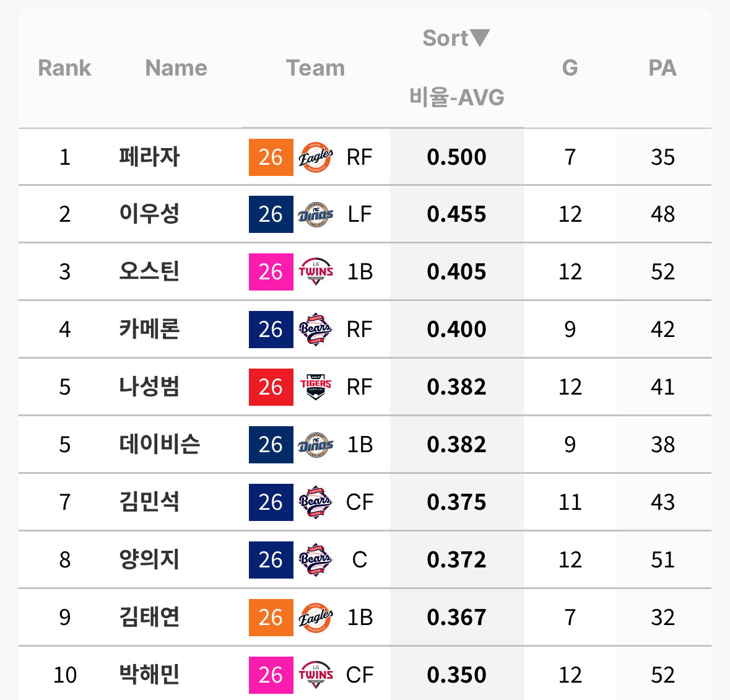Click the Bears logo in 양의지 row
The image size is (730, 700).
tap(316, 560)
